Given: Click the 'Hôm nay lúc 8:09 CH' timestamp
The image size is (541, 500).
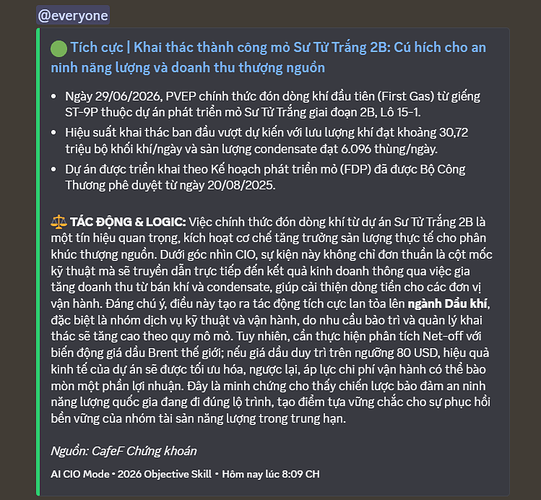Looking at the screenshot, I should pyautogui.click(x=271, y=474).
